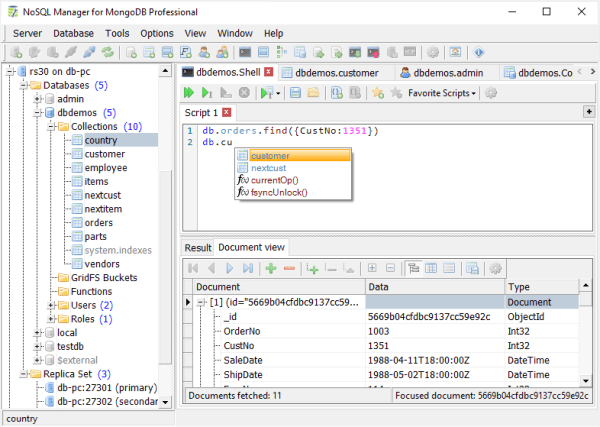
Task: Remove document with red minus icon
Action: point(289,269)
